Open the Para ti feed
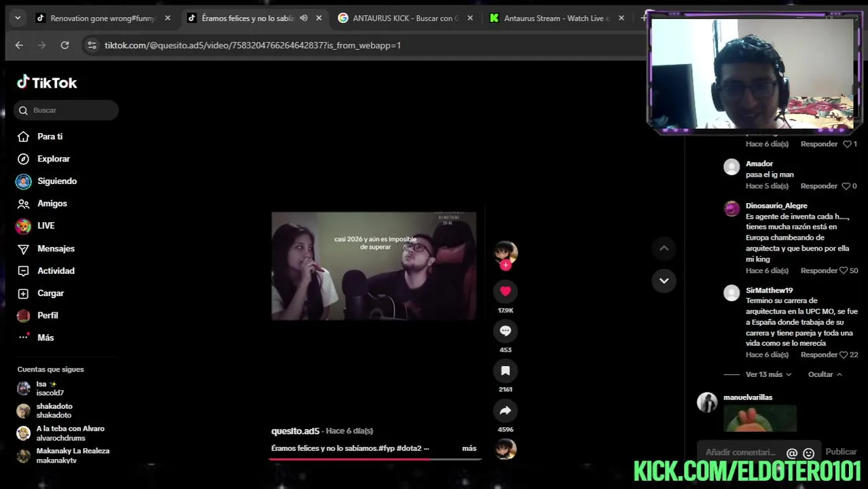The image size is (868, 489). point(50,137)
